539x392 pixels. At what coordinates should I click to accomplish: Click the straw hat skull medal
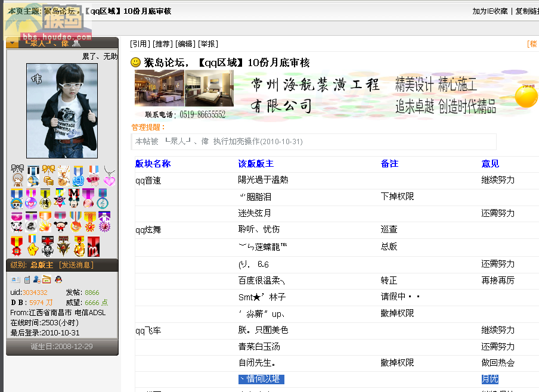click(17, 198)
